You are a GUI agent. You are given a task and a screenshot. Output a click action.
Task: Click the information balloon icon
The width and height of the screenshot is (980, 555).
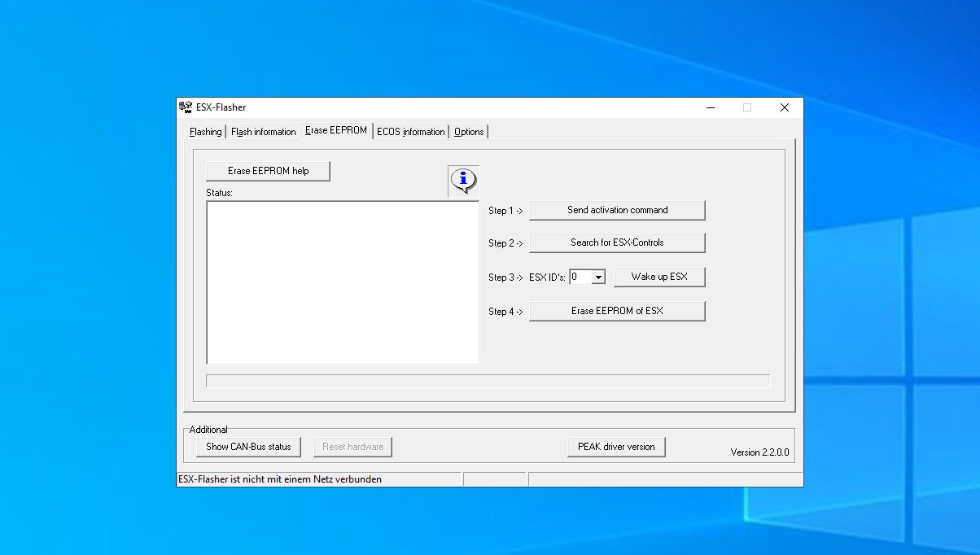tap(462, 179)
